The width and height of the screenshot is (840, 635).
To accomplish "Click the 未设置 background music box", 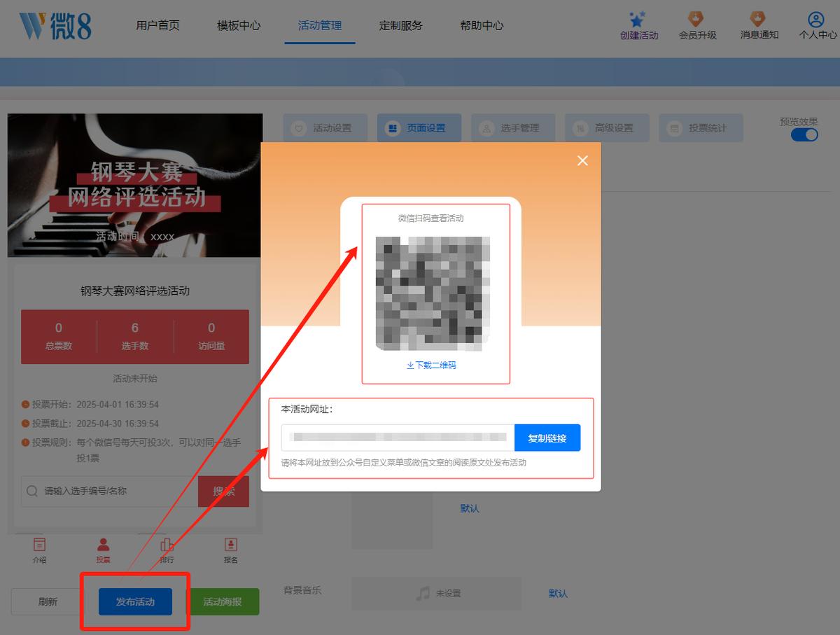I will pos(436,594).
